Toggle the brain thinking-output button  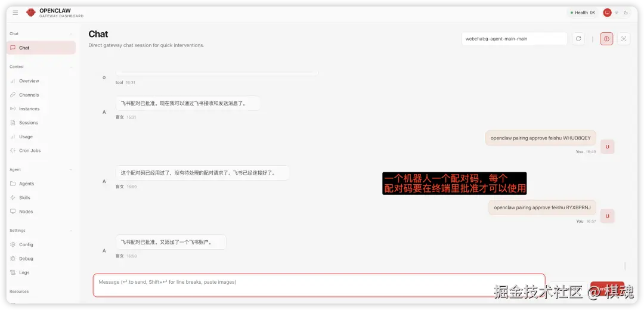pyautogui.click(x=606, y=39)
